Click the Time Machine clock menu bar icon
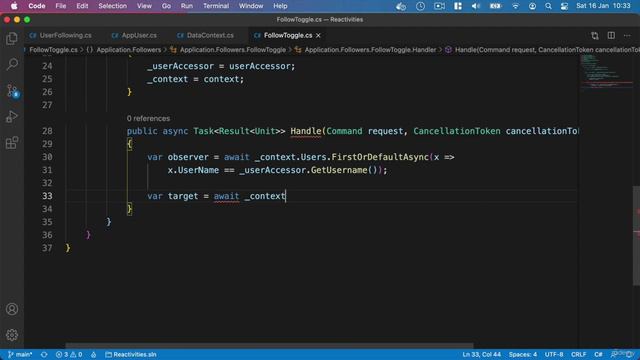 (x=420, y=6)
